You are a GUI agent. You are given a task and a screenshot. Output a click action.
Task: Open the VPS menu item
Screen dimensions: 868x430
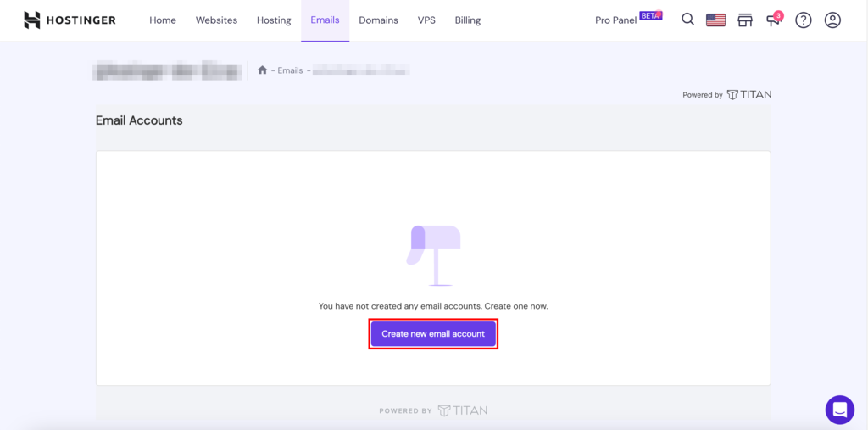pyautogui.click(x=426, y=20)
